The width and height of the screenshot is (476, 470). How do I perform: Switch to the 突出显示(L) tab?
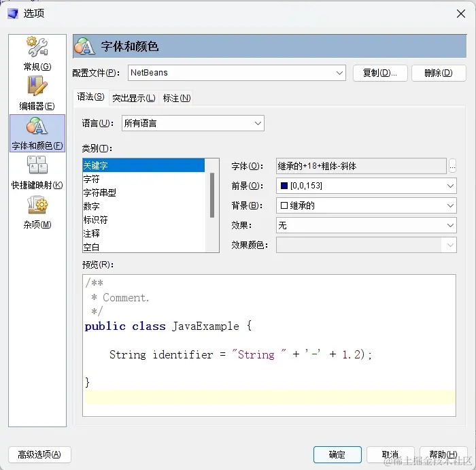pyautogui.click(x=134, y=98)
